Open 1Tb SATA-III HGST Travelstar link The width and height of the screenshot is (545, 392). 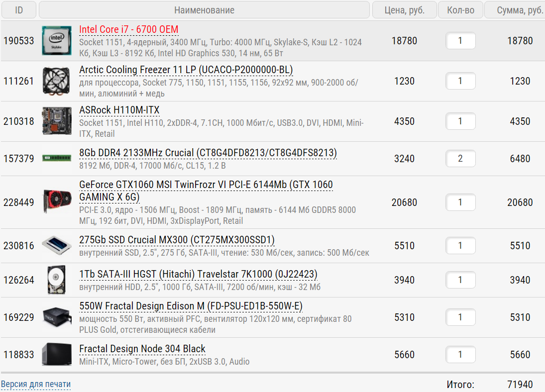198,274
